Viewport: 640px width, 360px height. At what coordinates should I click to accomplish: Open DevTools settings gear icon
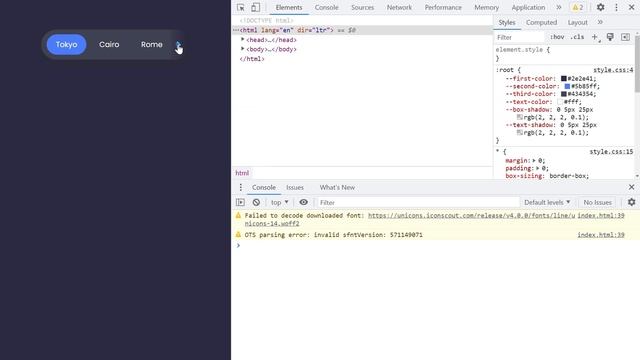600,7
